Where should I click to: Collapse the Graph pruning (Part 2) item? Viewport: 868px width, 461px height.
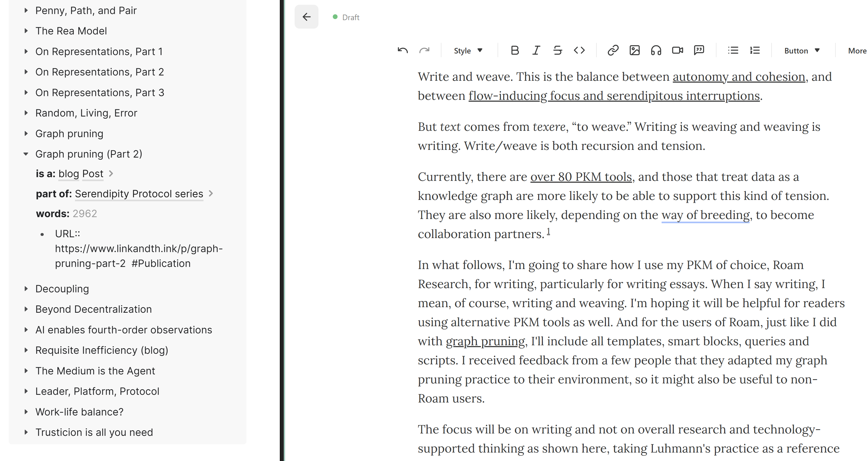[x=26, y=154]
